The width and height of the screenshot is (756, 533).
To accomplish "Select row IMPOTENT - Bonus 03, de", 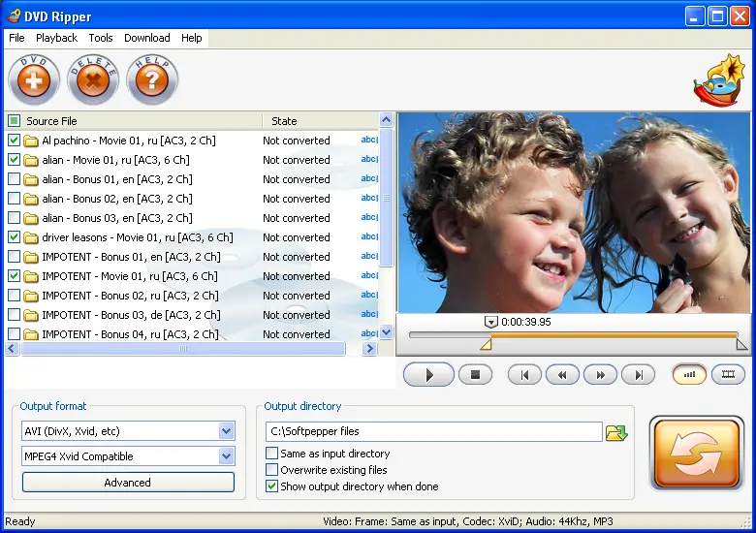I will [192, 315].
